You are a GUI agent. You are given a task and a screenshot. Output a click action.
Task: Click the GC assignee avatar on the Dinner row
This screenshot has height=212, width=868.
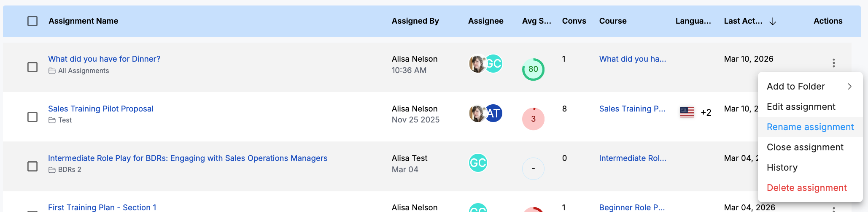pos(495,64)
